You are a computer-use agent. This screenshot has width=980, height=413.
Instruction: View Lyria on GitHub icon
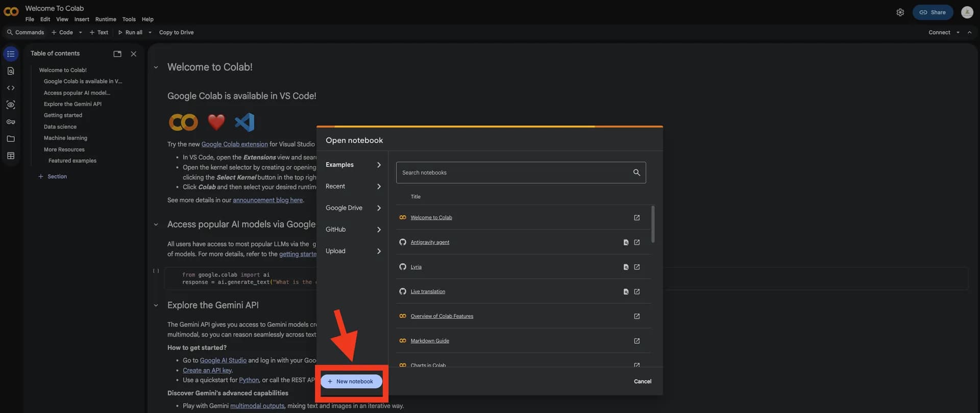[x=626, y=267]
